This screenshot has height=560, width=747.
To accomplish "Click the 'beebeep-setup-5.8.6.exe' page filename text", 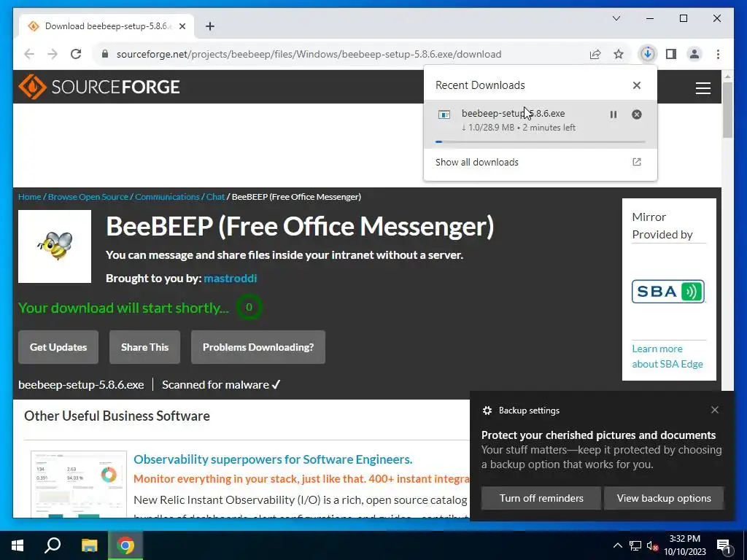I will [81, 385].
